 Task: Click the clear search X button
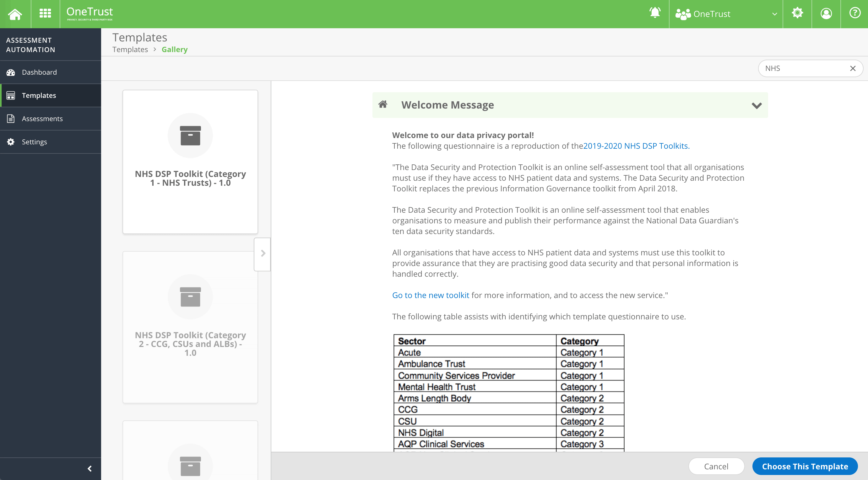pos(853,68)
